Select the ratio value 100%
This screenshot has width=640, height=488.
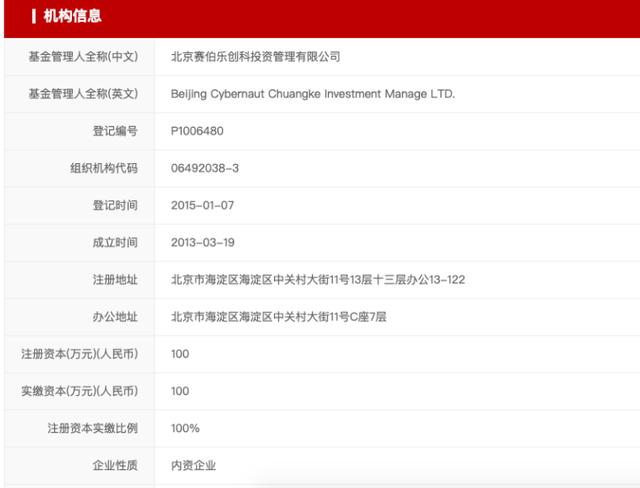185,428
